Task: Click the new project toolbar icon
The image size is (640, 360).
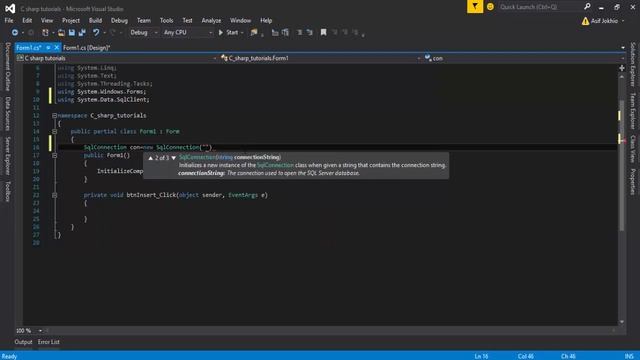Action: [45, 32]
